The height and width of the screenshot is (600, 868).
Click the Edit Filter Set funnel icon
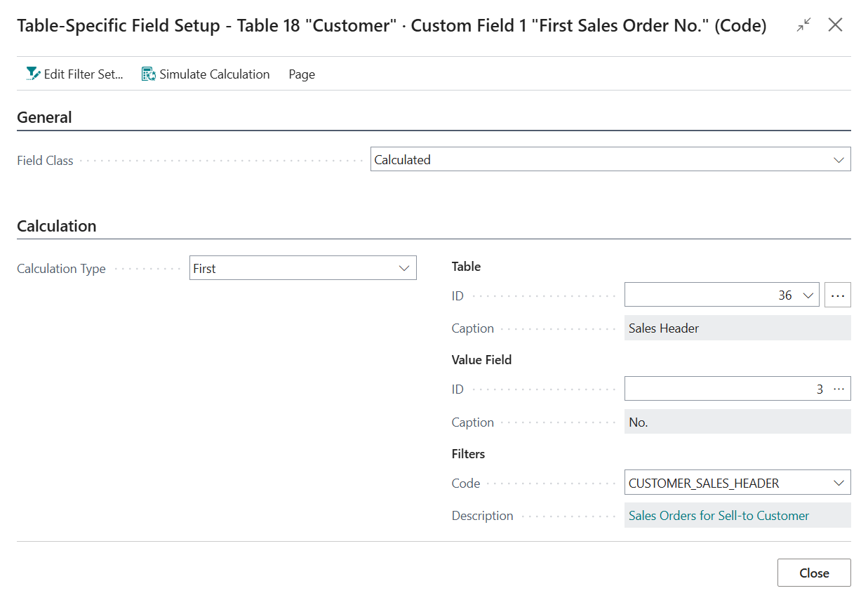[33, 74]
